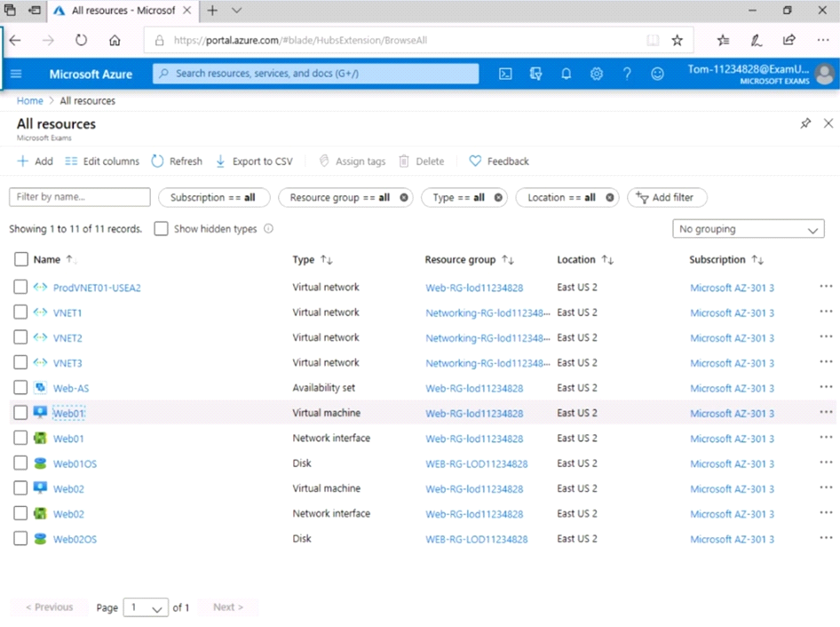Open more options for Web-AS row
840x627 pixels.
(826, 387)
